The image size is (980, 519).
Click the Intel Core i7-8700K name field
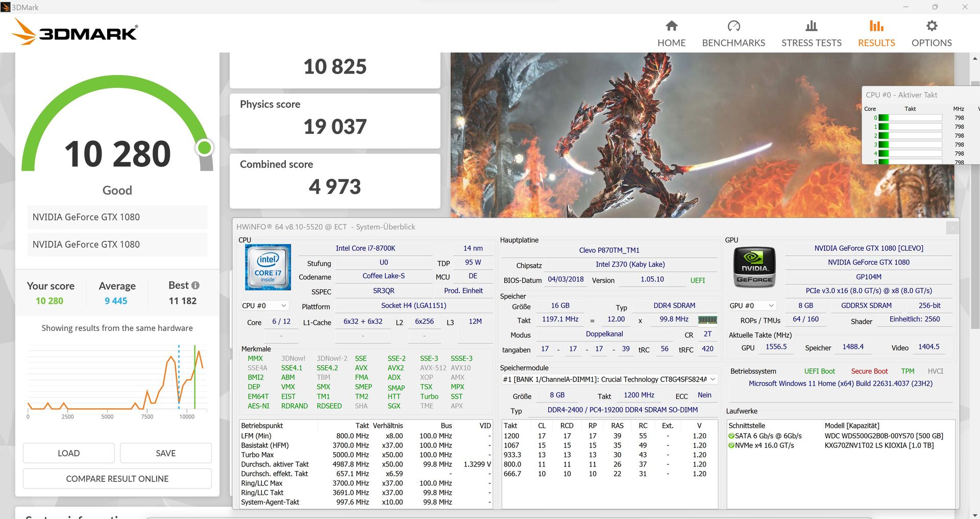click(x=365, y=248)
